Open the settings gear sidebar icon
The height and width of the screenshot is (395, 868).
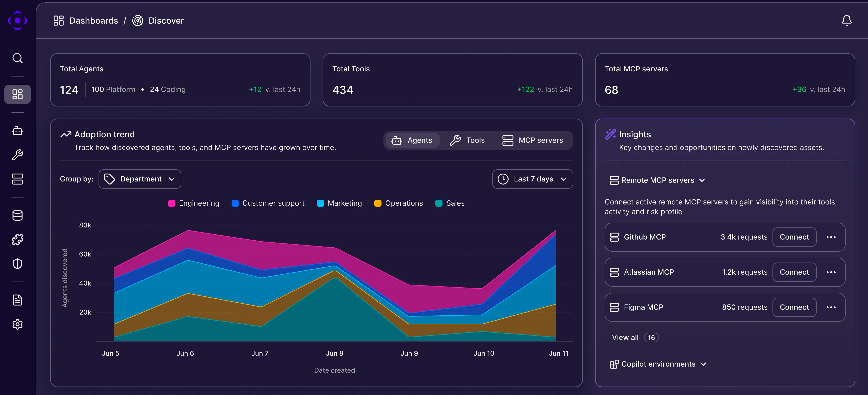tap(18, 324)
